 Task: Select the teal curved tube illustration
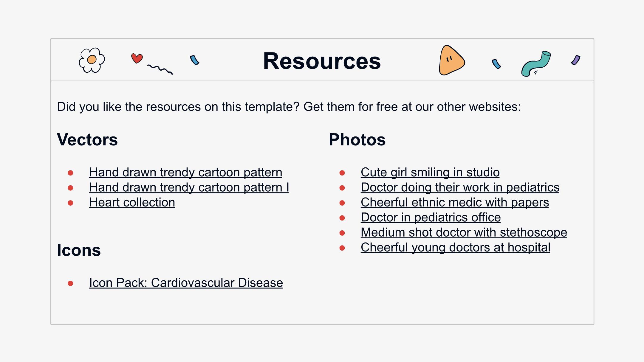536,64
